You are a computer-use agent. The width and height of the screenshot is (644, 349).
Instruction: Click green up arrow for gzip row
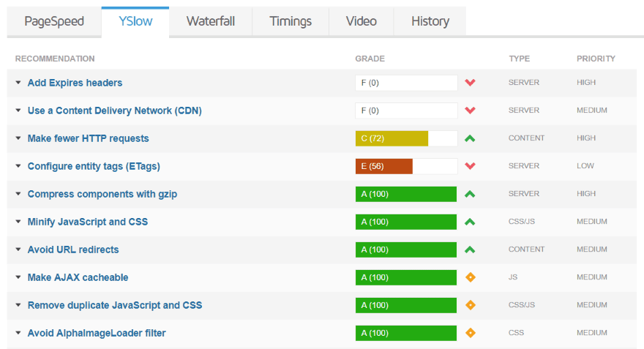click(x=471, y=194)
